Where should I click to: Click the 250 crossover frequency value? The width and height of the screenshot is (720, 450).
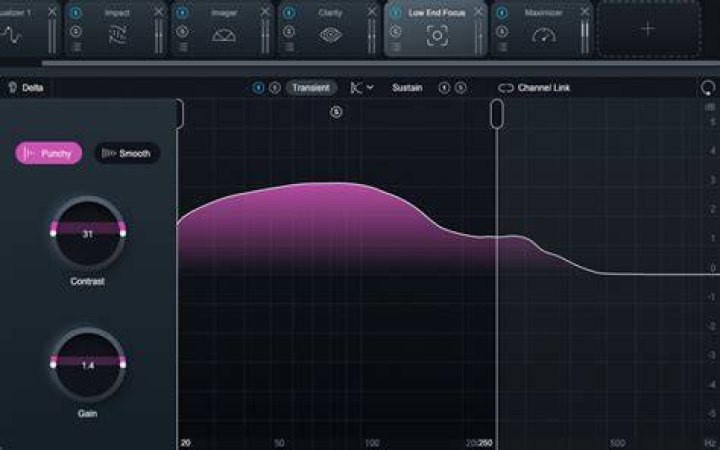pyautogui.click(x=485, y=443)
